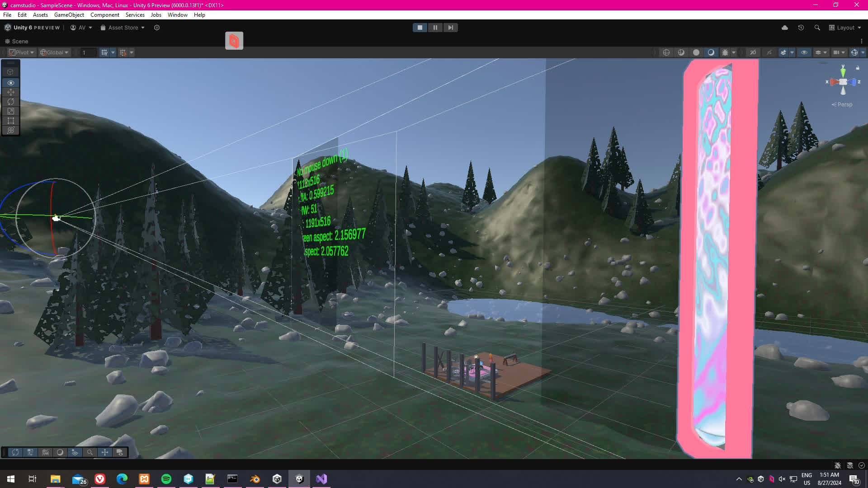This screenshot has width=868, height=488.
Task: Select the Scale tool
Action: coord(11,111)
